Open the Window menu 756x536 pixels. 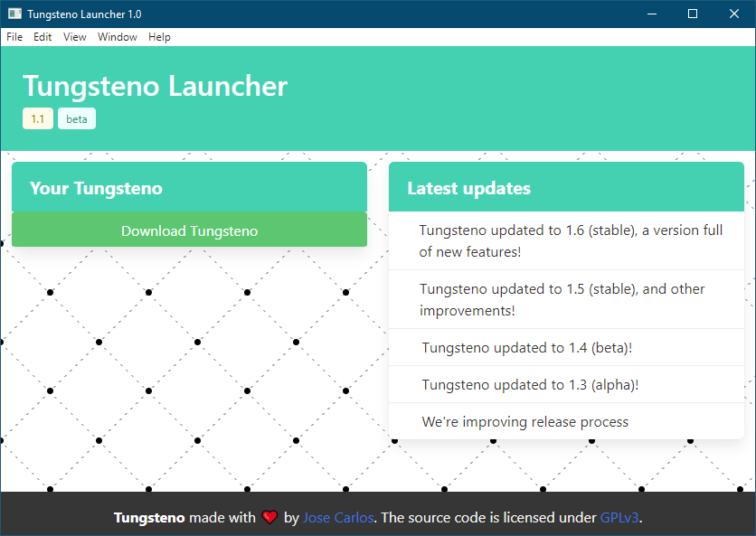pyautogui.click(x=118, y=37)
